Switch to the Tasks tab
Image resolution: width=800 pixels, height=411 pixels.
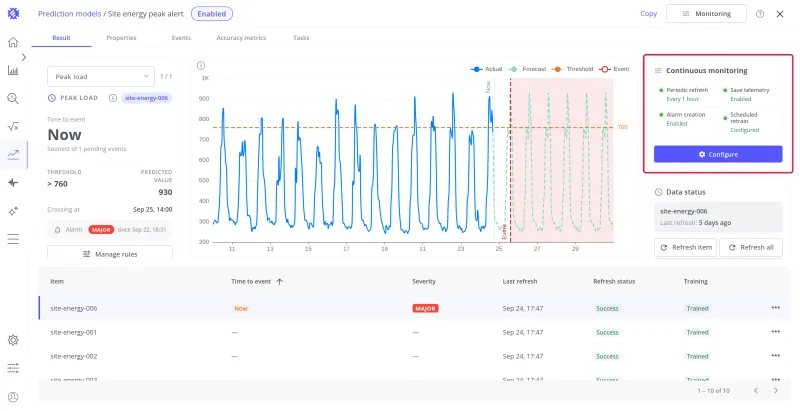coord(301,38)
